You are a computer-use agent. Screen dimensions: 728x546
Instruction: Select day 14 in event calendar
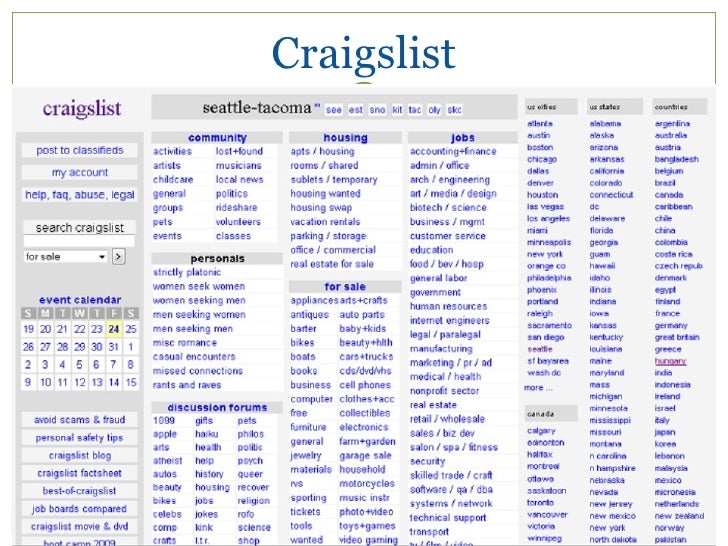point(114,382)
